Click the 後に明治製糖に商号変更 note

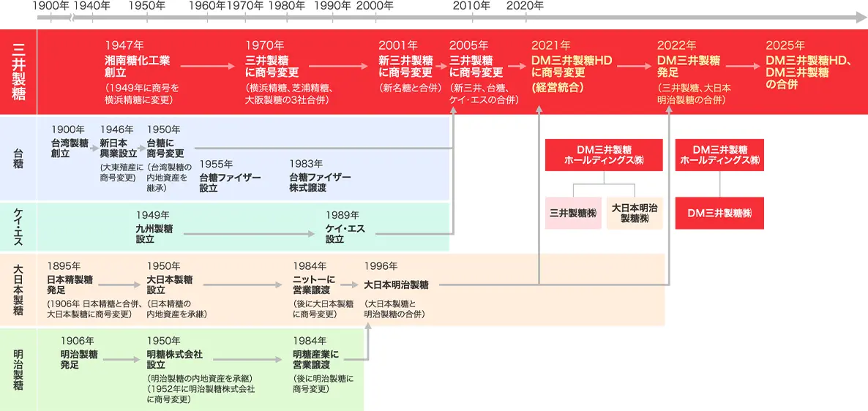[x=323, y=384]
